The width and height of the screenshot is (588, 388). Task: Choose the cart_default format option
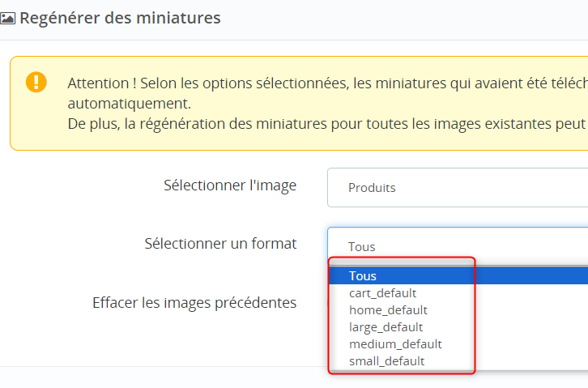382,292
